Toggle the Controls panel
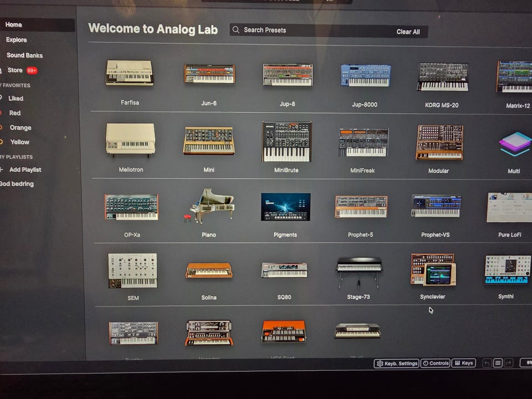Viewport: 532px width, 399px height. coord(436,364)
